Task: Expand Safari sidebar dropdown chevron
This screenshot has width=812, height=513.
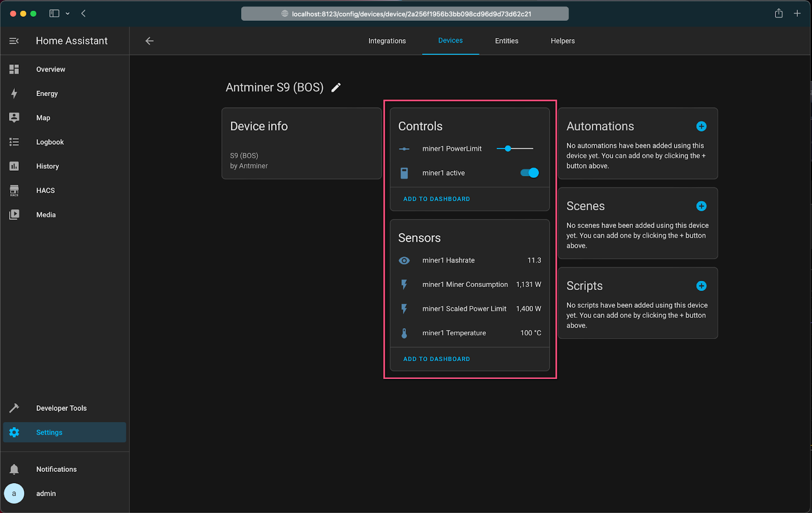Action: [x=67, y=14]
